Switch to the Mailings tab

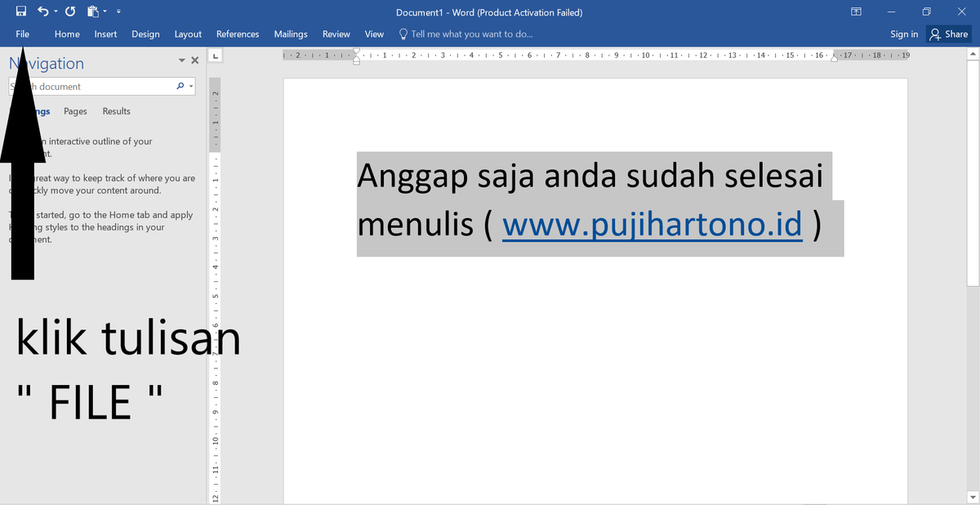point(291,34)
